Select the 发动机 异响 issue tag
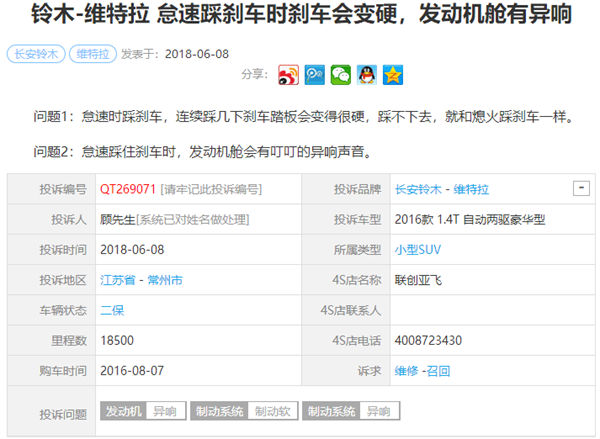 click(143, 411)
